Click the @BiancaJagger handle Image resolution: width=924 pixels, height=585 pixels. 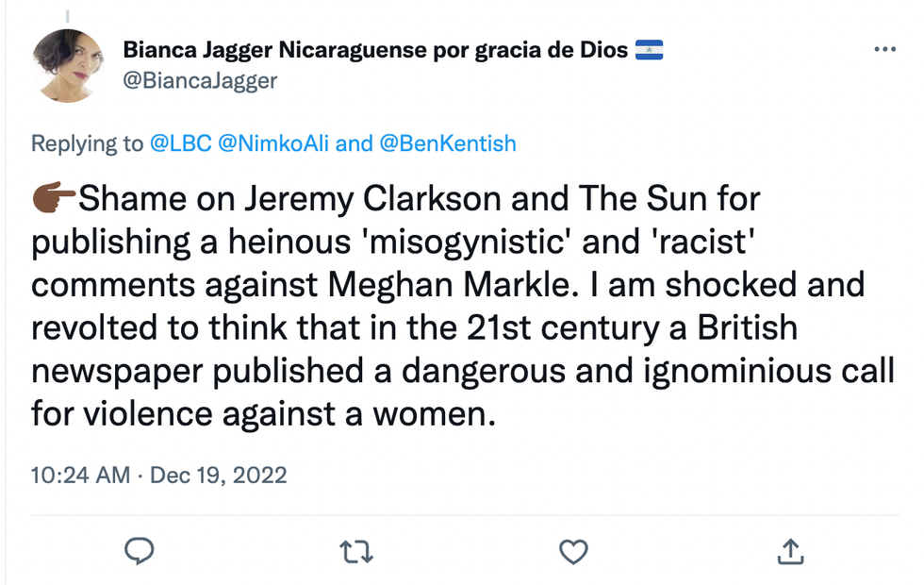pos(200,80)
